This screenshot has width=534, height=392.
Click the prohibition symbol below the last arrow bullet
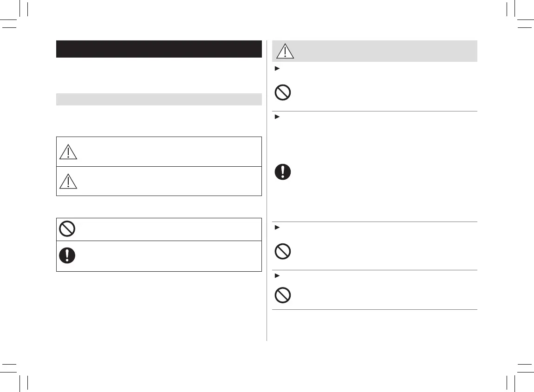point(283,295)
